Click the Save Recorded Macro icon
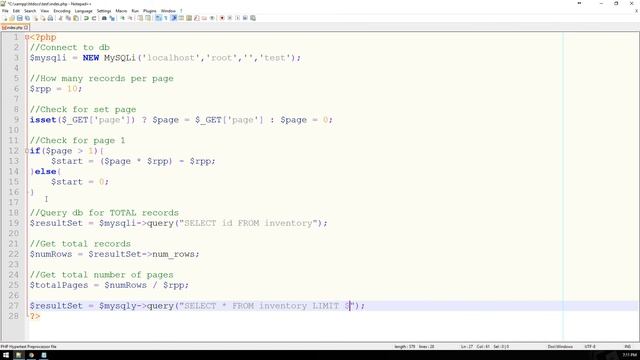 pos(253,18)
